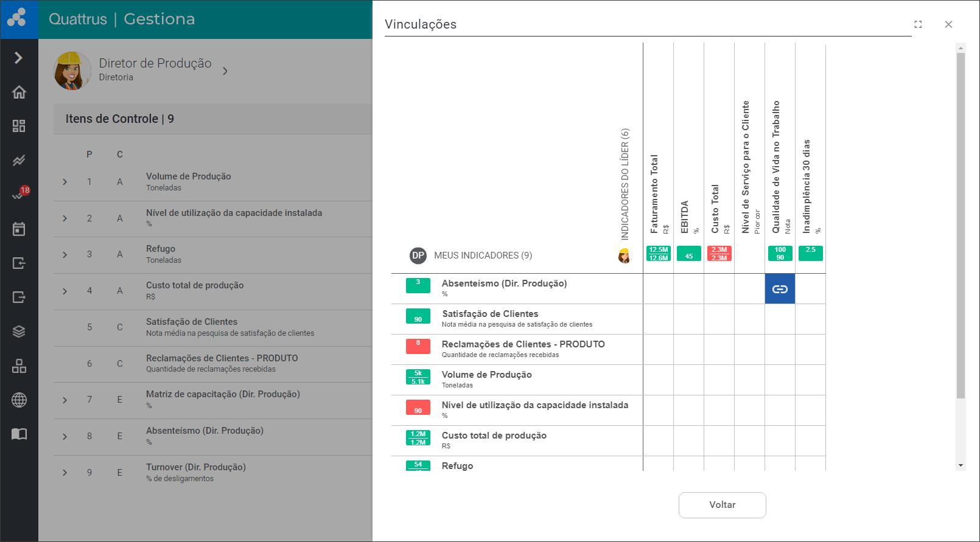Click the Voltar button
Viewport: 980px width, 542px height.
(x=722, y=505)
